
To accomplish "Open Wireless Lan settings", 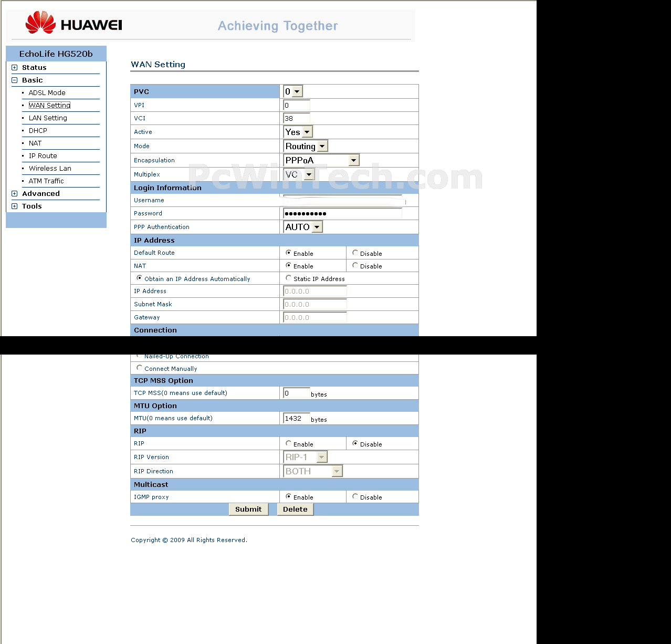I will tap(50, 169).
